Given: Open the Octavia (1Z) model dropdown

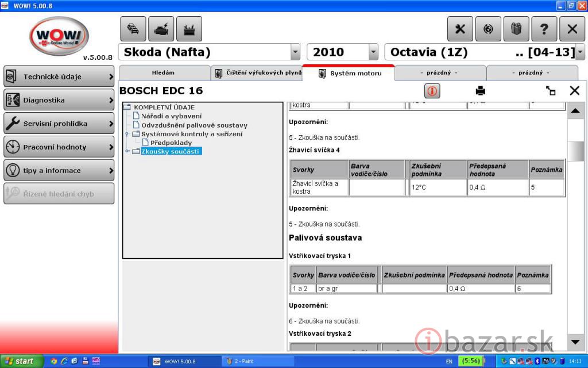Looking at the screenshot, I should pyautogui.click(x=580, y=52).
